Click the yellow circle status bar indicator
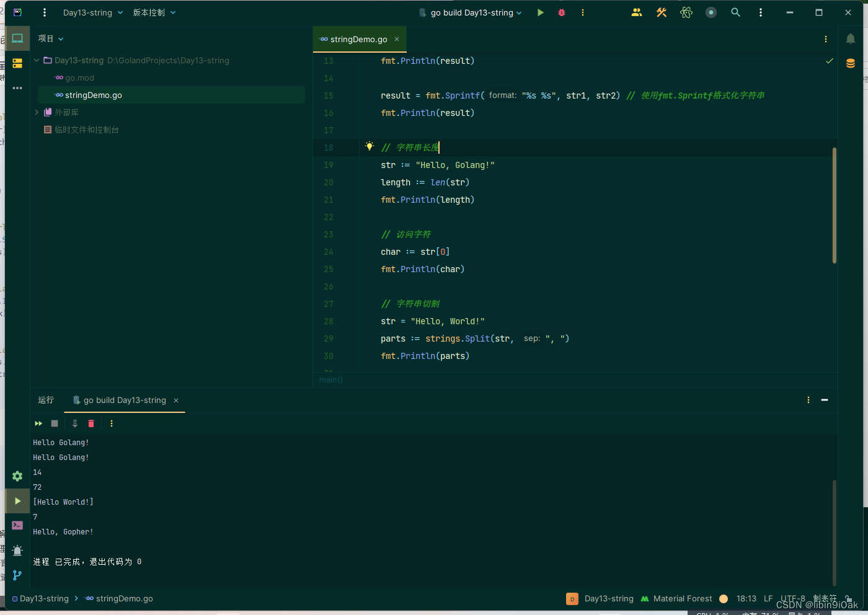This screenshot has width=868, height=615. (x=724, y=598)
